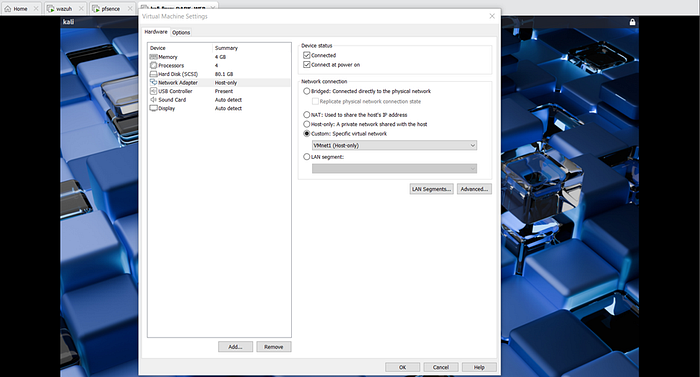Click the kali label on VM window
The width and height of the screenshot is (700, 377).
68,22
